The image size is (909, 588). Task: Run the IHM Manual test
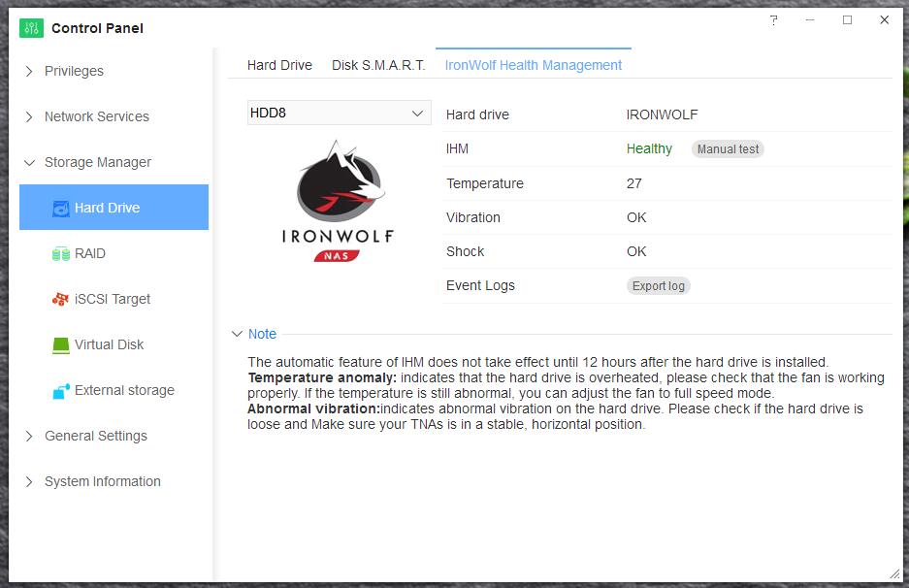[728, 149]
